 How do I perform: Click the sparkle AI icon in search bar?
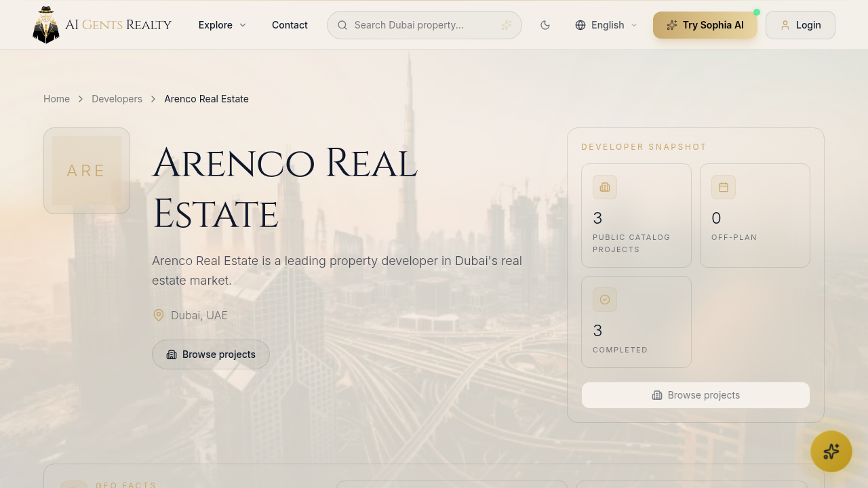[x=507, y=25]
